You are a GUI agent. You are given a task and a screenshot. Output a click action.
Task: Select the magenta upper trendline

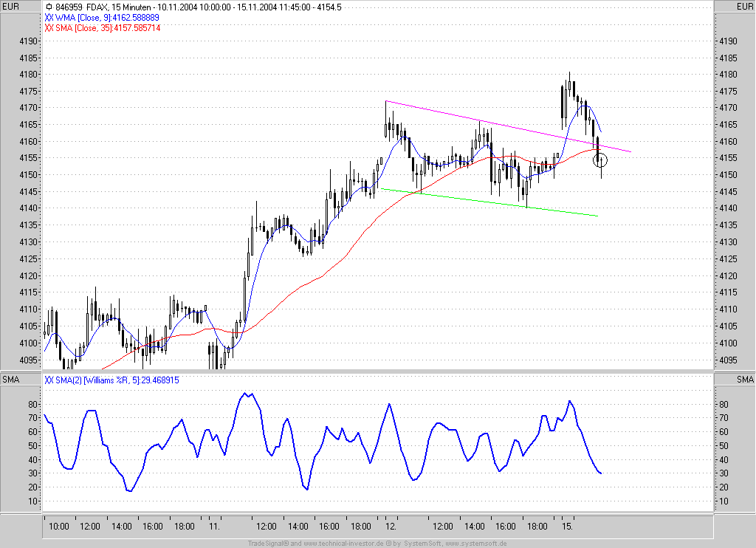tap(508, 126)
